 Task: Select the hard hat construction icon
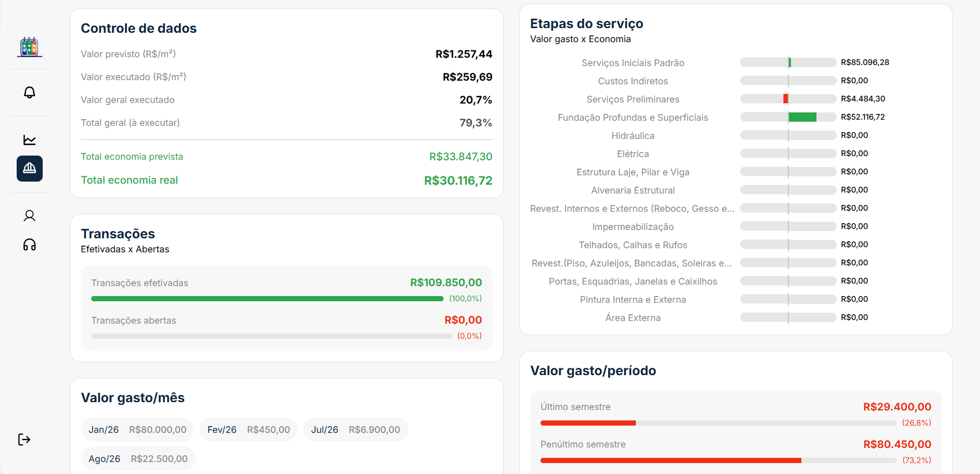30,169
